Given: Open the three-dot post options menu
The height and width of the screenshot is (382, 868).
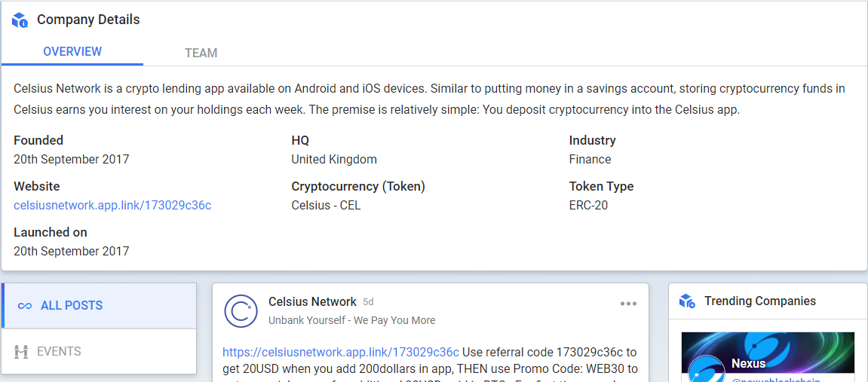Looking at the screenshot, I should [x=628, y=304].
